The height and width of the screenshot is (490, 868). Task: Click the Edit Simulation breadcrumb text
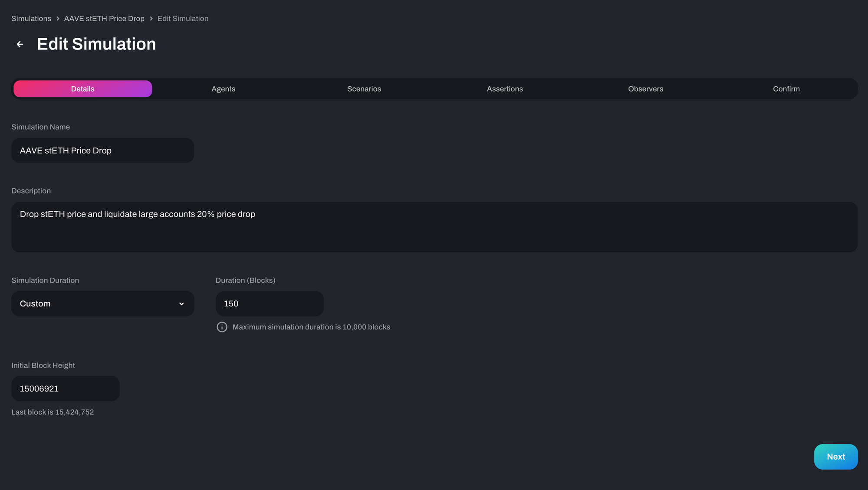point(183,19)
